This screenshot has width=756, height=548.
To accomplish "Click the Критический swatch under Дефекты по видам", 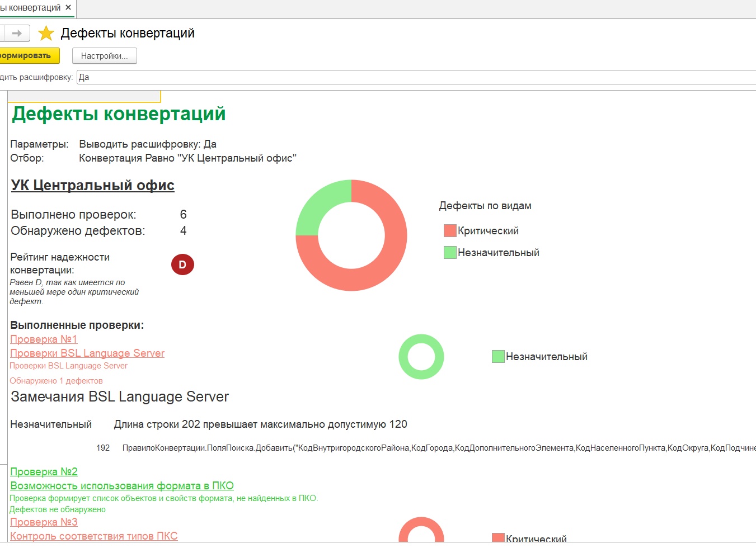I will coord(450,231).
